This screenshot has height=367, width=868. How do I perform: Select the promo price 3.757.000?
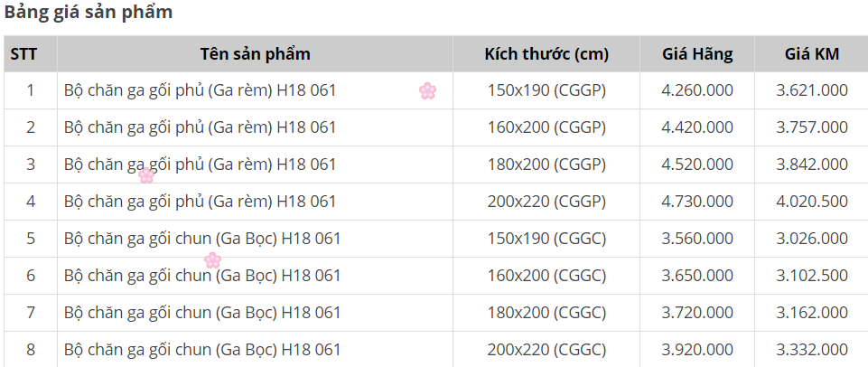click(811, 127)
